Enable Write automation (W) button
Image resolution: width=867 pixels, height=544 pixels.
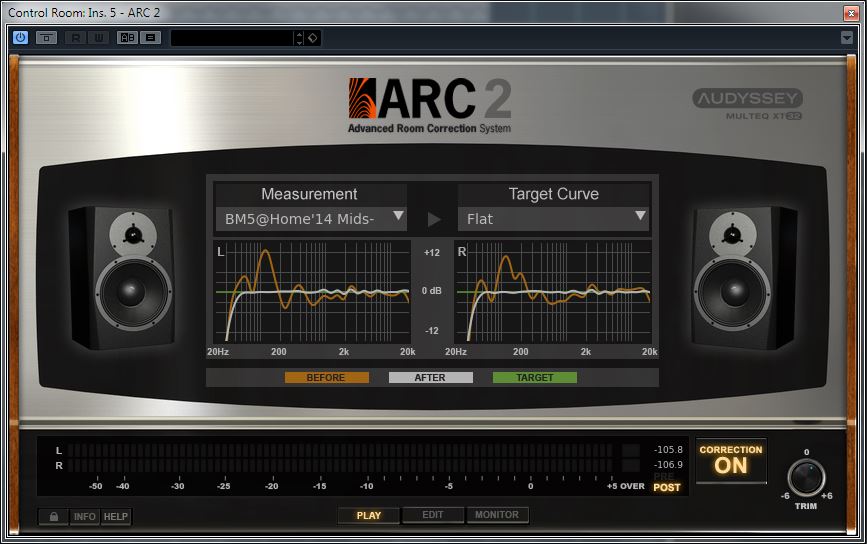pyautogui.click(x=98, y=38)
